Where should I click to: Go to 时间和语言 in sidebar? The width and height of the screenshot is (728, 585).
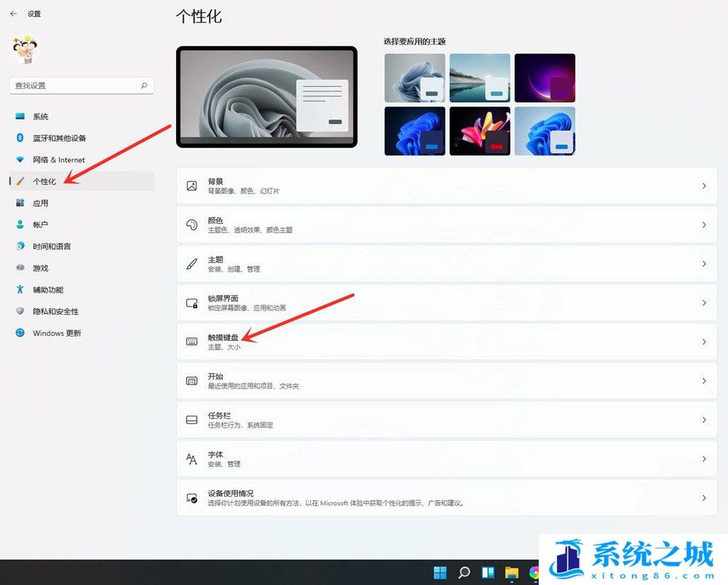pyautogui.click(x=82, y=246)
